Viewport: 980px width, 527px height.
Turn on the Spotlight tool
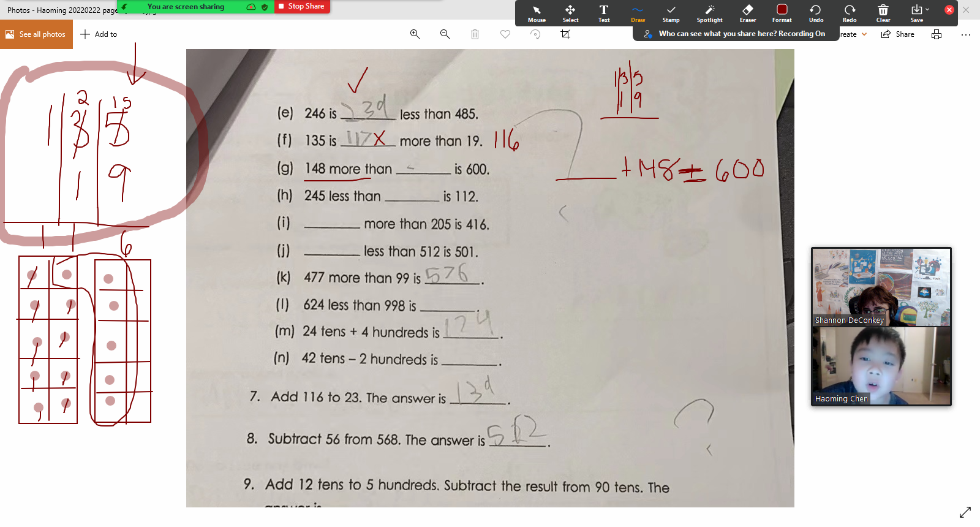click(710, 13)
